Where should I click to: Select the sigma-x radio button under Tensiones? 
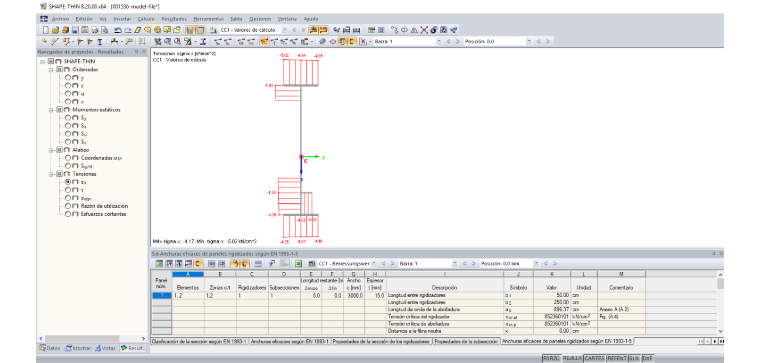(x=68, y=182)
